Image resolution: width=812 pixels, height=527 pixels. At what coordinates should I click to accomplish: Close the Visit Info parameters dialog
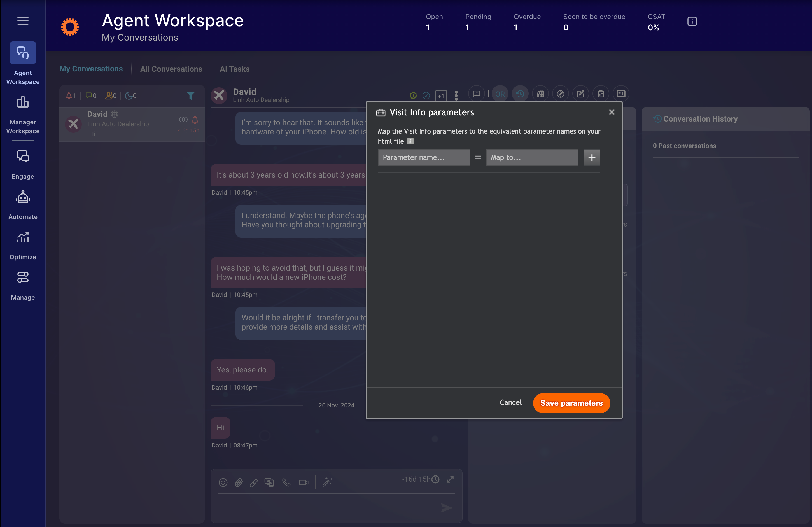tap(612, 112)
